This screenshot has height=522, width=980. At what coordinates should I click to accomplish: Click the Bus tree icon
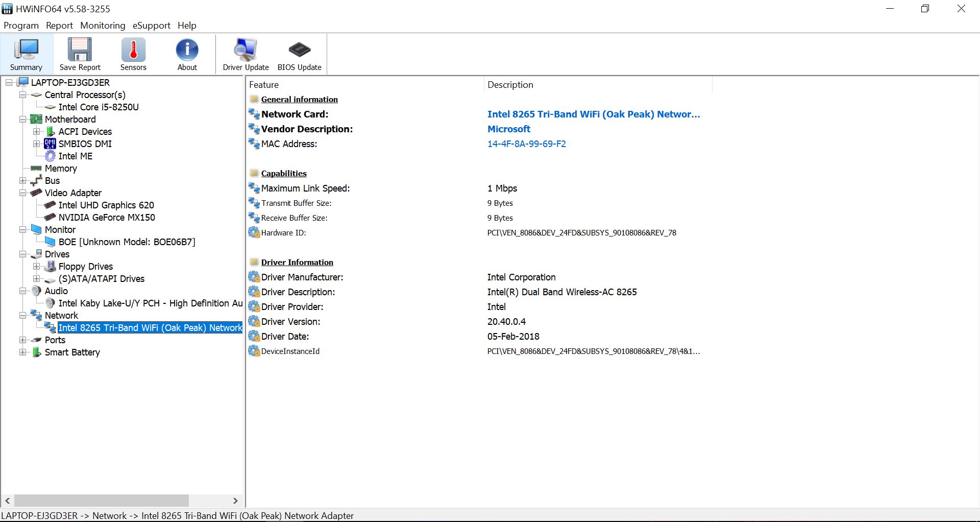36,180
